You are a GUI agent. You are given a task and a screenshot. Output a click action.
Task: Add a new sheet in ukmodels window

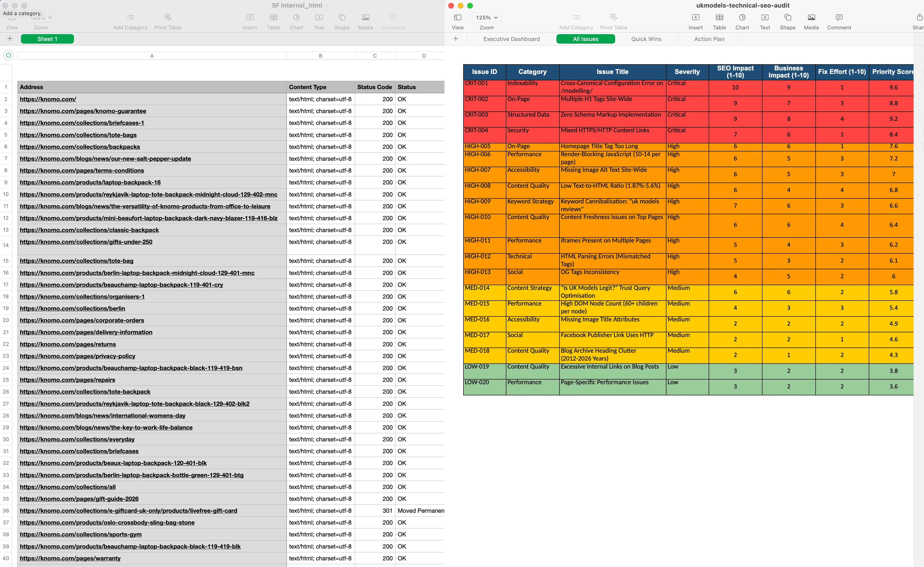click(x=455, y=39)
